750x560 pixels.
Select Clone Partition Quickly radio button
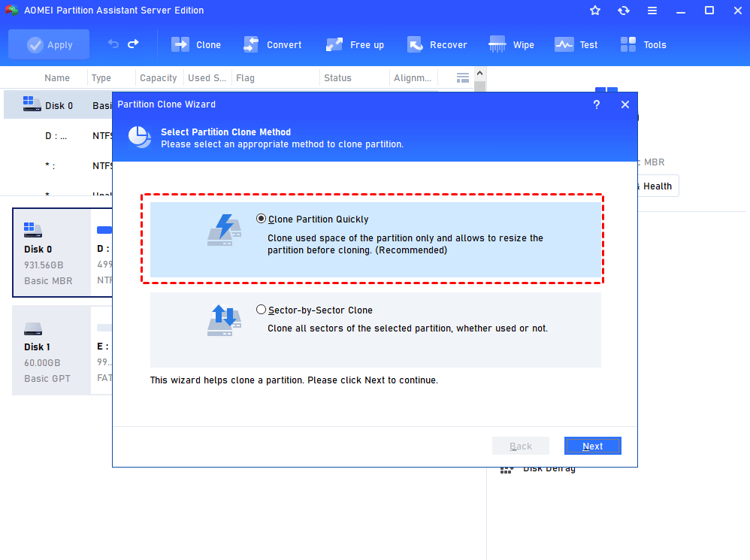tap(261, 219)
